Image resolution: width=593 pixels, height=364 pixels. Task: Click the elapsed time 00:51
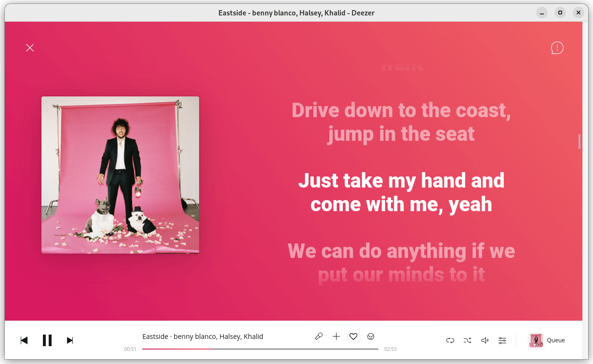tap(130, 349)
